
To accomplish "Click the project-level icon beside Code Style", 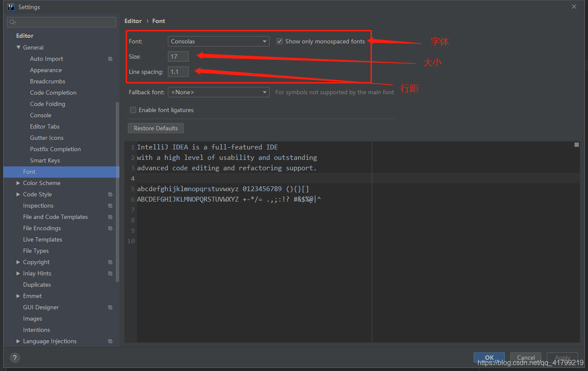I will (x=110, y=194).
